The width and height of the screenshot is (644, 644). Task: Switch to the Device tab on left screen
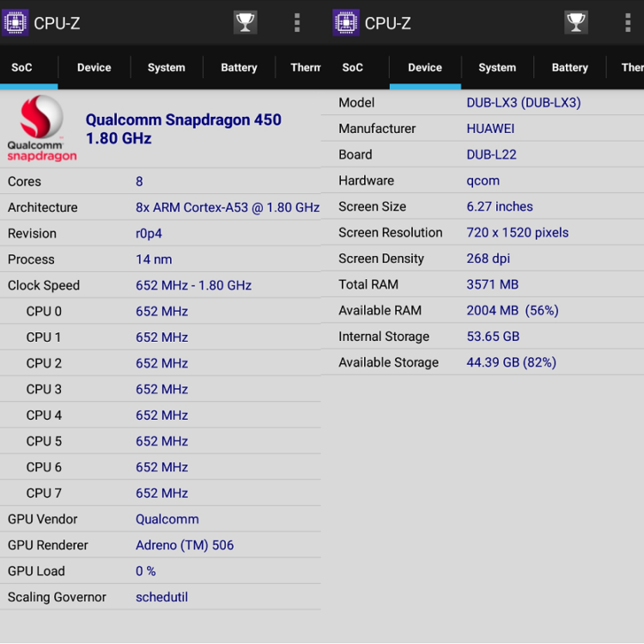tap(94, 67)
